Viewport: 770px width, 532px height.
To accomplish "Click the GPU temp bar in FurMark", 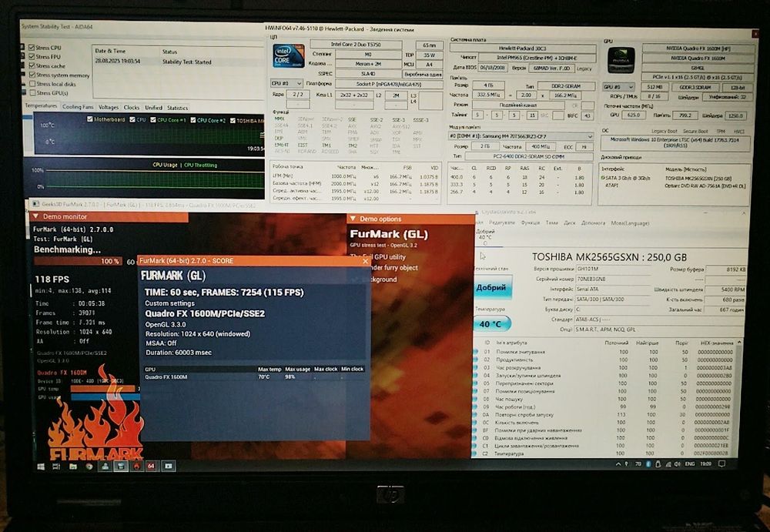I will (x=102, y=389).
